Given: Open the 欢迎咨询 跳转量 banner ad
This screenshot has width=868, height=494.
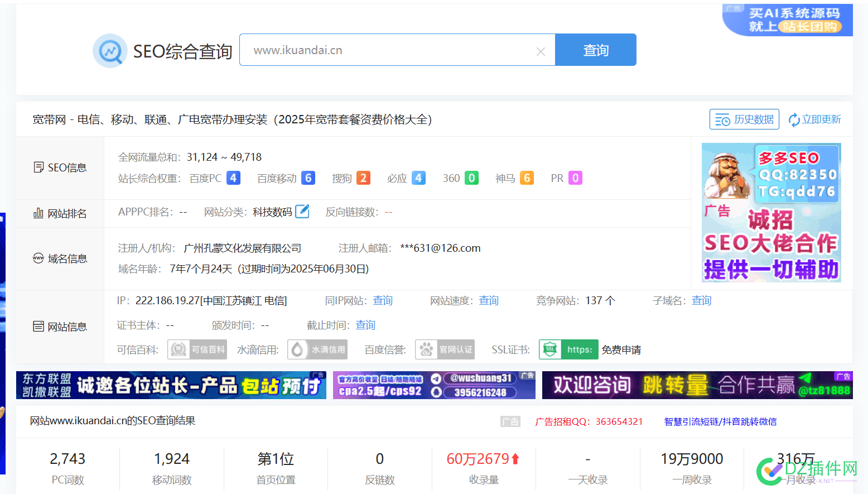Looking at the screenshot, I should point(697,385).
